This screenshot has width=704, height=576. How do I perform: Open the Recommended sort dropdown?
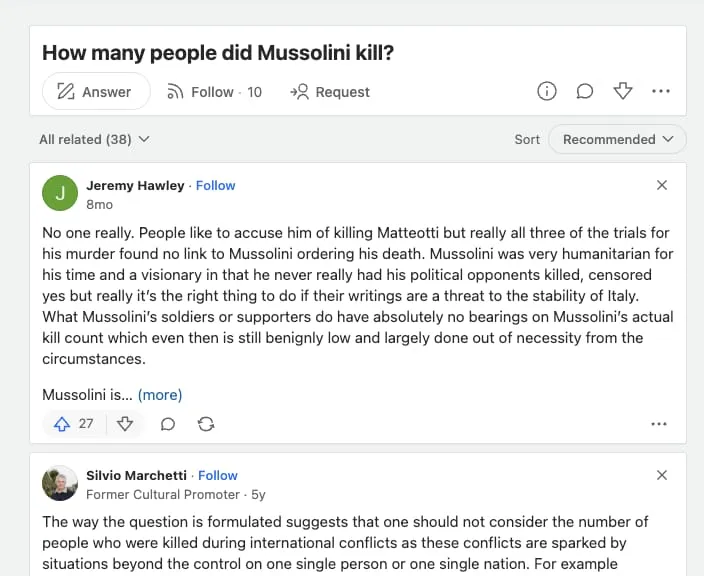[617, 140]
